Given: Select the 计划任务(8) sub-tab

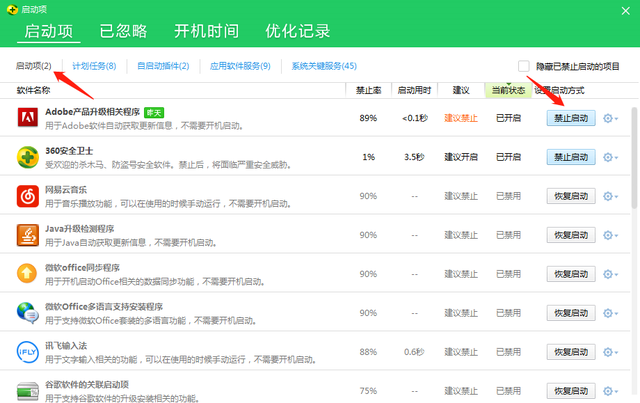Looking at the screenshot, I should [94, 66].
